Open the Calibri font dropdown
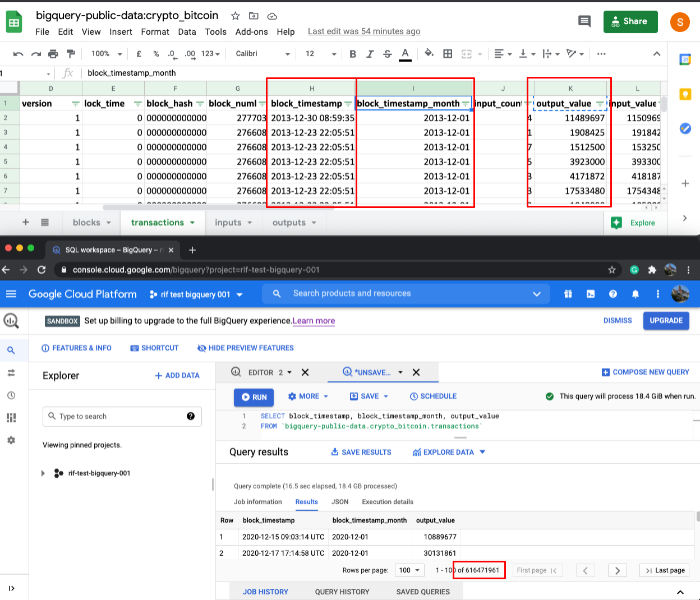The image size is (700, 600). 262,54
